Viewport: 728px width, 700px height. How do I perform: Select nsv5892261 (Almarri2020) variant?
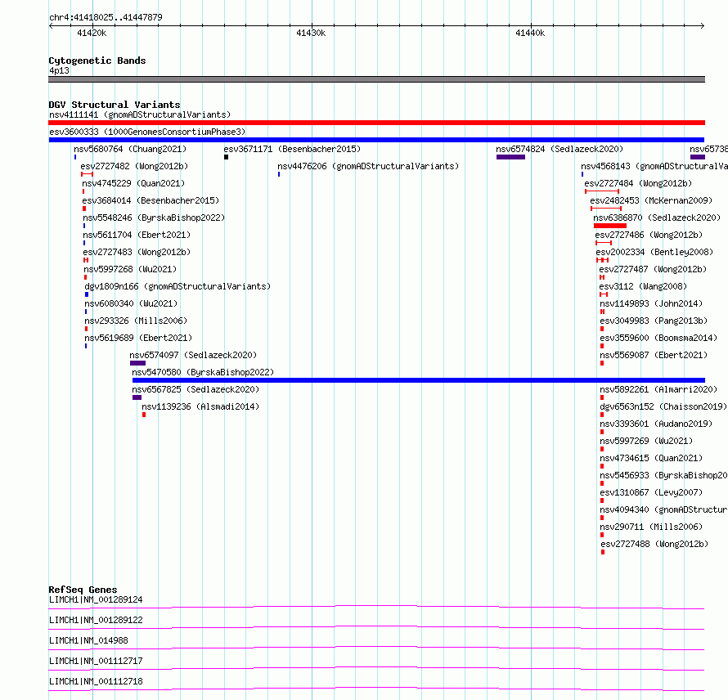point(658,389)
